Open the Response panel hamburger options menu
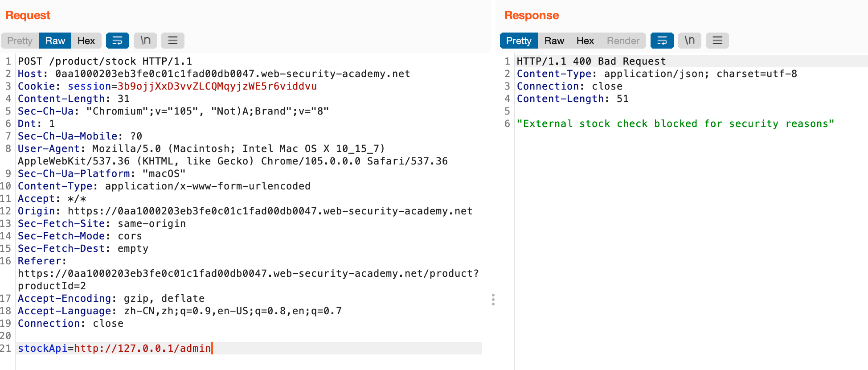868x370 pixels. point(717,41)
